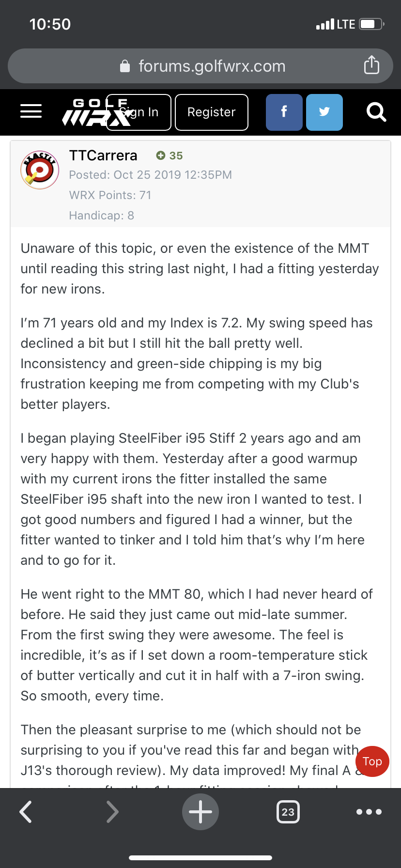Tap the browser share icon
Image resolution: width=401 pixels, height=868 pixels.
pos(371,65)
